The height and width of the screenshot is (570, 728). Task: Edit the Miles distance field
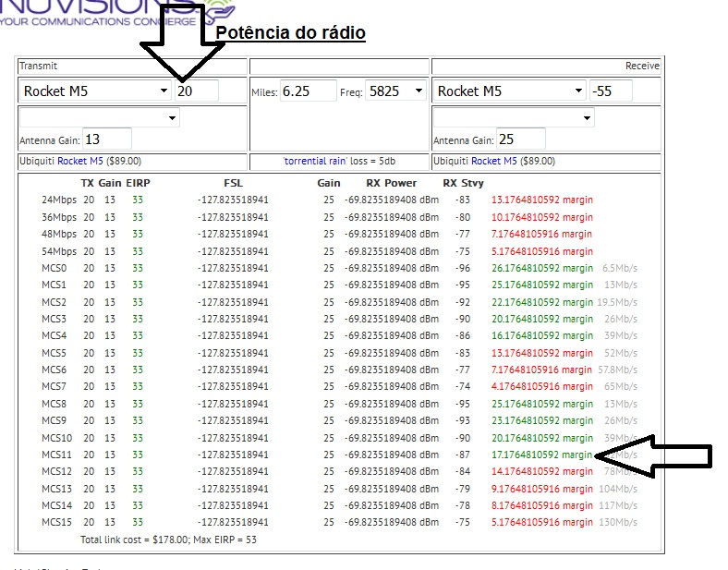[309, 91]
